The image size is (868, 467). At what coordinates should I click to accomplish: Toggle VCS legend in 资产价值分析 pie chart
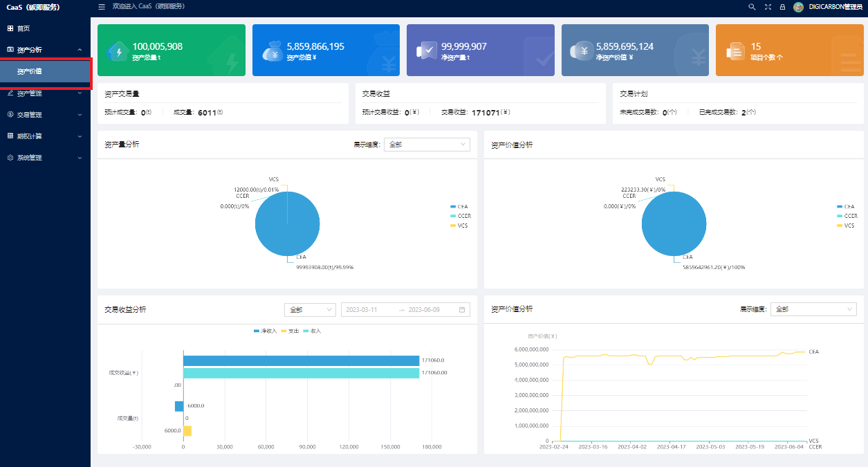[x=845, y=226]
